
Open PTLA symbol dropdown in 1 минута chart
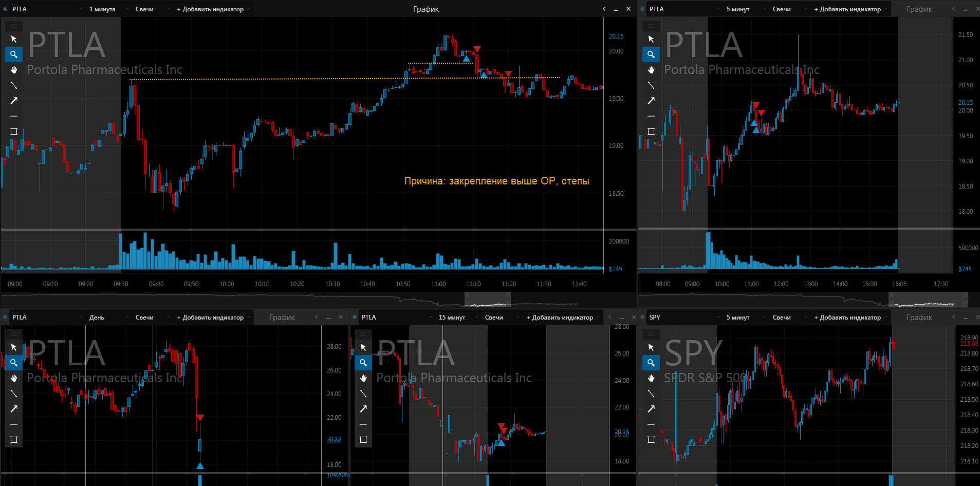coord(46,9)
